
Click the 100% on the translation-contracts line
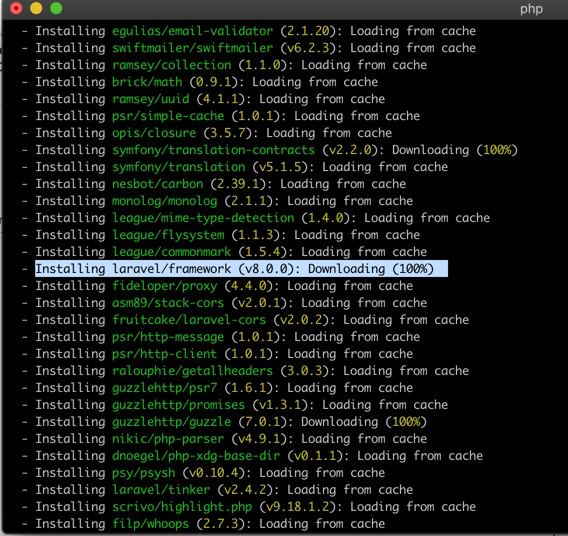point(497,150)
